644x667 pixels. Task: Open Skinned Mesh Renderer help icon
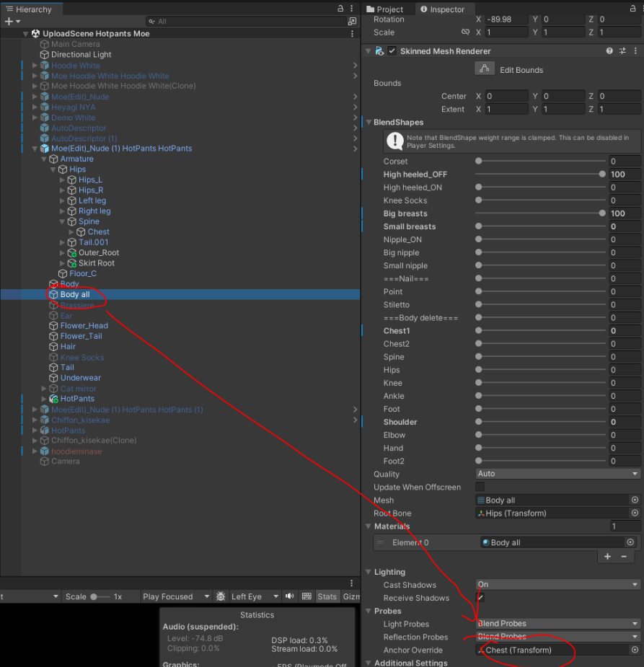click(x=609, y=51)
